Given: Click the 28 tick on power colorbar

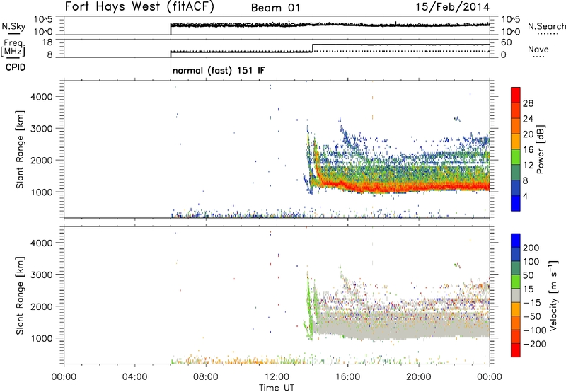Looking at the screenshot, I should (x=528, y=103).
